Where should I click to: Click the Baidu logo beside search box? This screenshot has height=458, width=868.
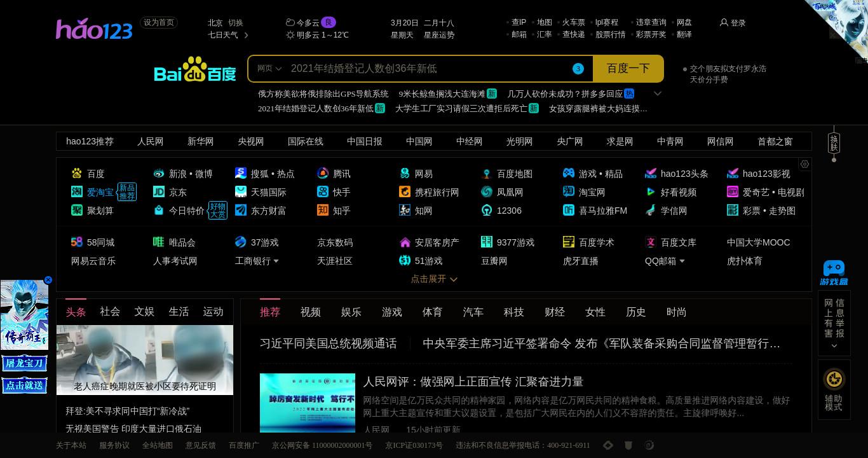tap(195, 69)
